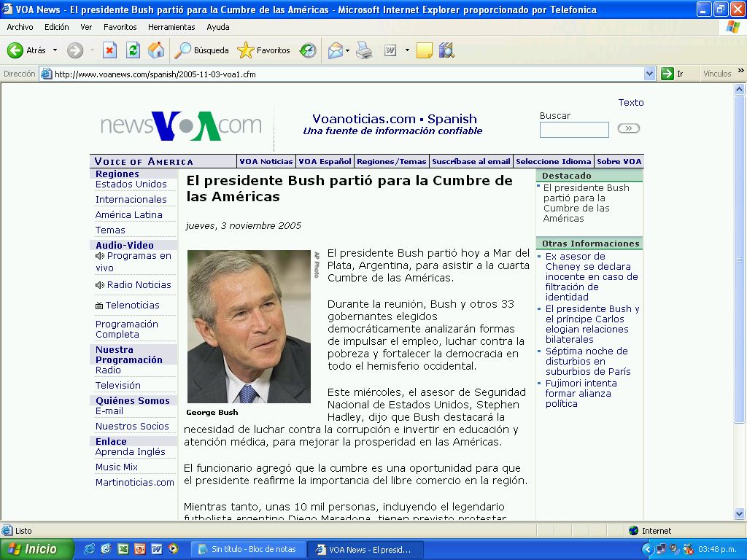Go to the Home page icon
This screenshot has width=747, height=560.
[156, 50]
